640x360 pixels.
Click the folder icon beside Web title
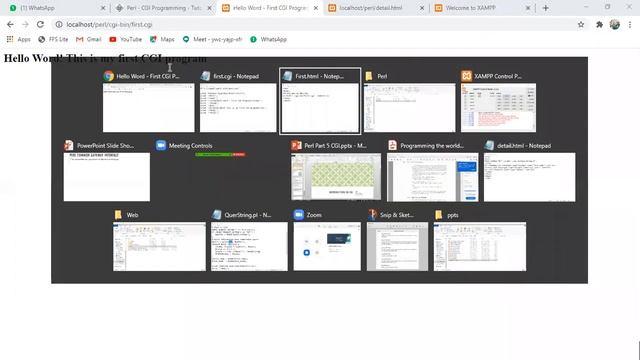coord(118,215)
